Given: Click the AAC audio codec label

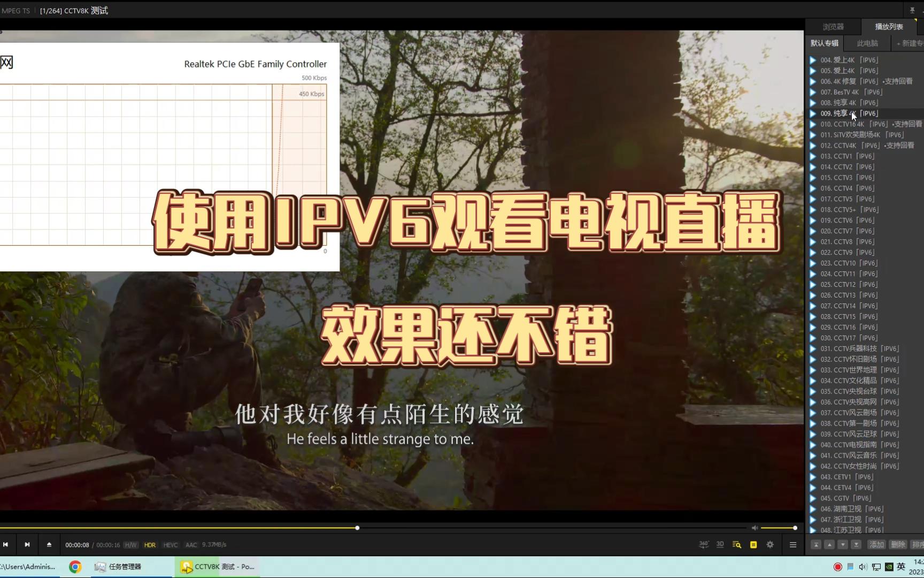Looking at the screenshot, I should point(191,545).
